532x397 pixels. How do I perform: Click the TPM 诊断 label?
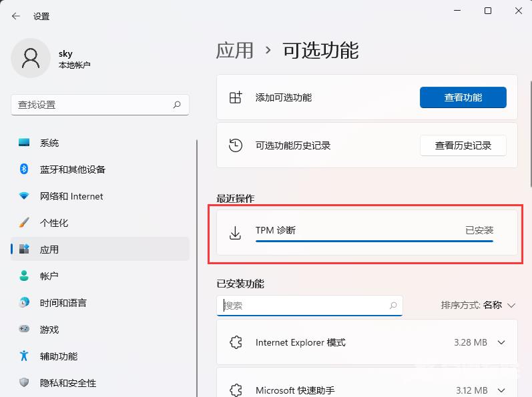coord(276,230)
